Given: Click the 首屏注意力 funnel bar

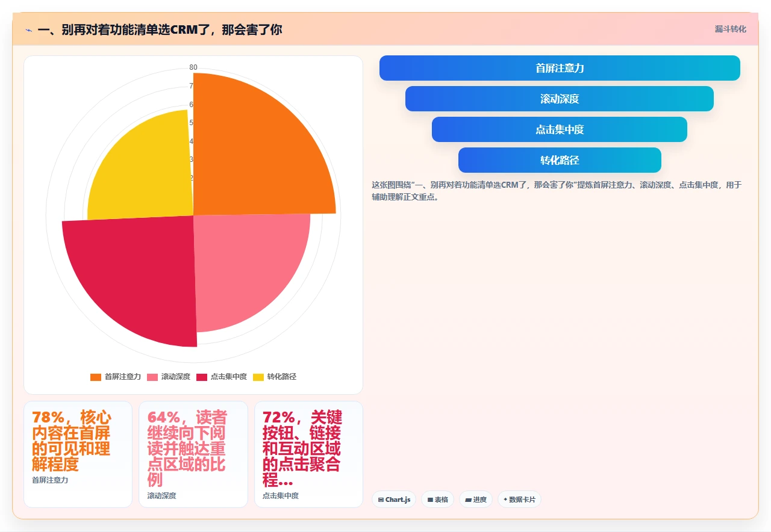Looking at the screenshot, I should 560,68.
